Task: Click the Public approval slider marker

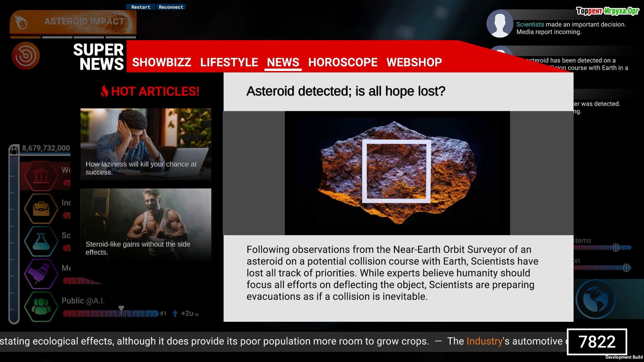Action: 121,310
